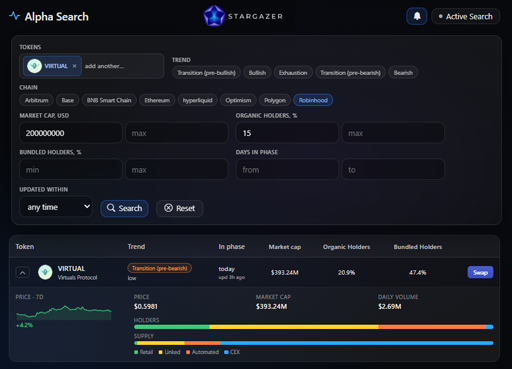Toggle Transition (pre-bullish) trend filter
The image size is (512, 369).
tap(206, 73)
